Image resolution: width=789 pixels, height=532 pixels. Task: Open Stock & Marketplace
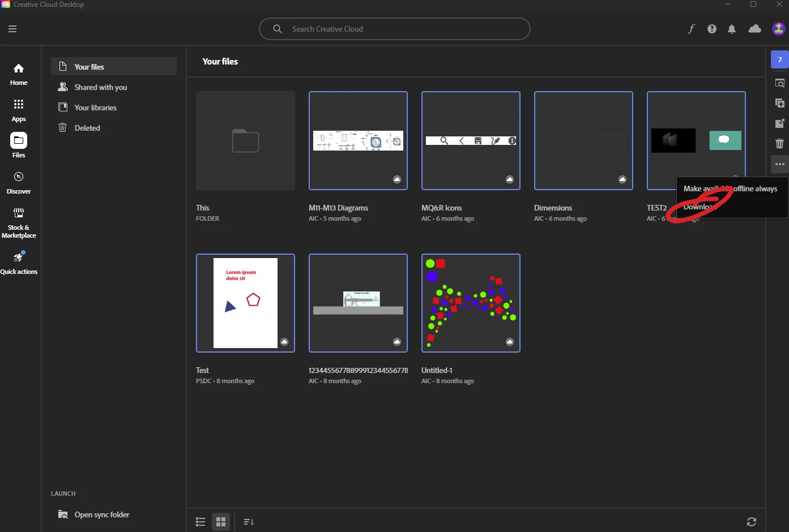pyautogui.click(x=19, y=222)
